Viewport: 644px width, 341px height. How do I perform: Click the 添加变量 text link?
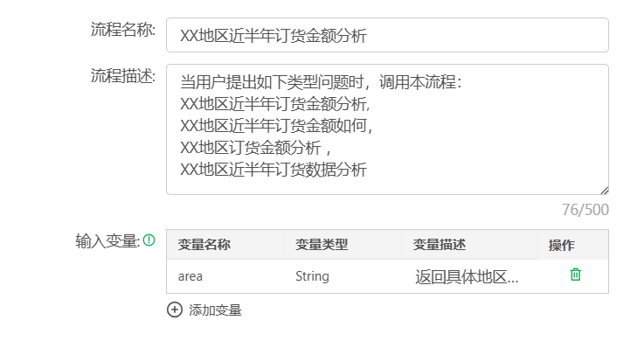[x=215, y=310]
